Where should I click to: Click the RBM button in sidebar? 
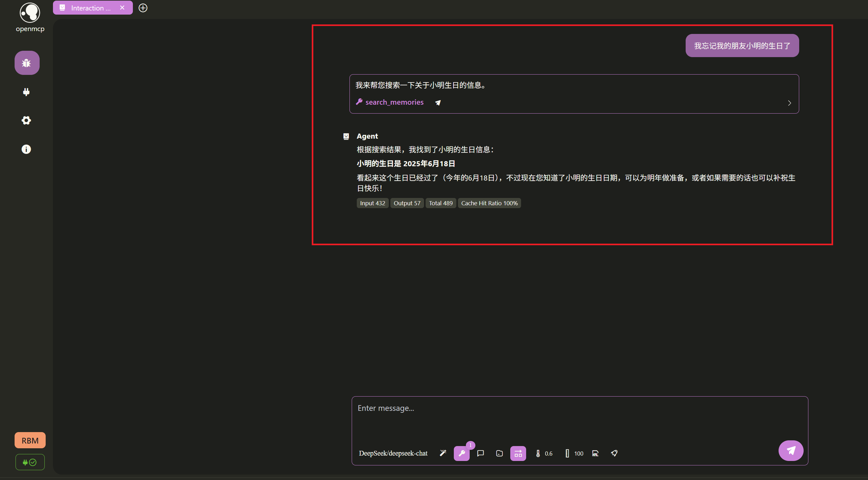click(x=30, y=440)
